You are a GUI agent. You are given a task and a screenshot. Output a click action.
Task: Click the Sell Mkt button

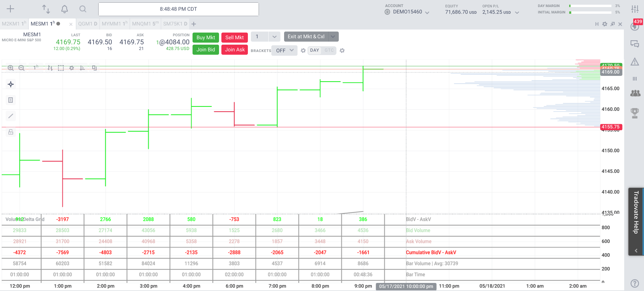pos(234,38)
